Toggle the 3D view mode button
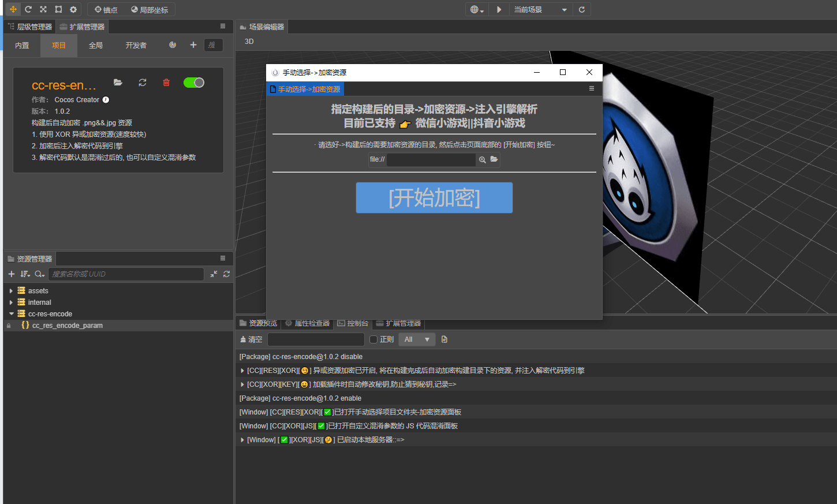This screenshot has width=837, height=504. (x=249, y=42)
